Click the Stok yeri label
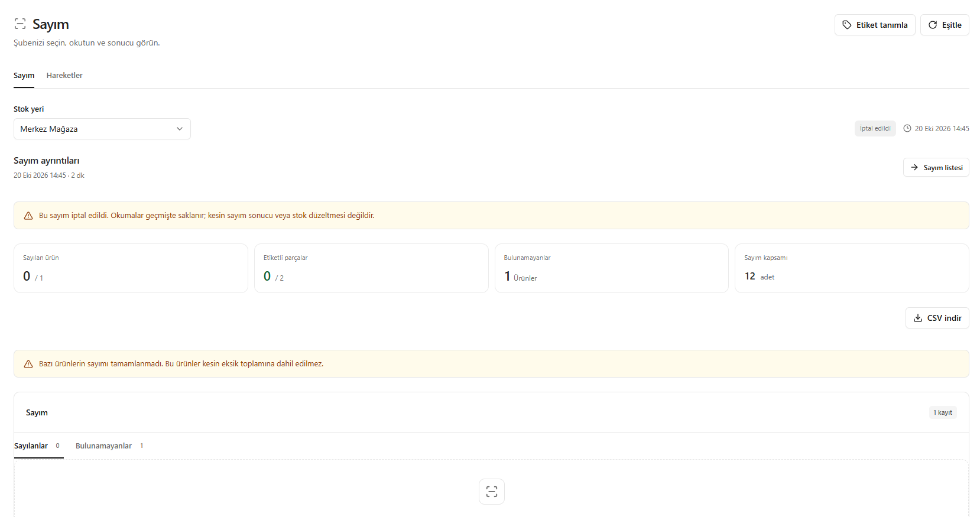980x517 pixels. [x=29, y=109]
